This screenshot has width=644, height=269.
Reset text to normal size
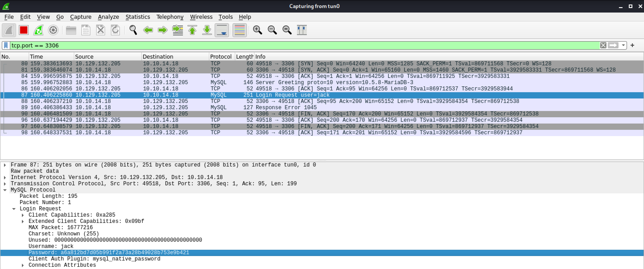click(287, 30)
